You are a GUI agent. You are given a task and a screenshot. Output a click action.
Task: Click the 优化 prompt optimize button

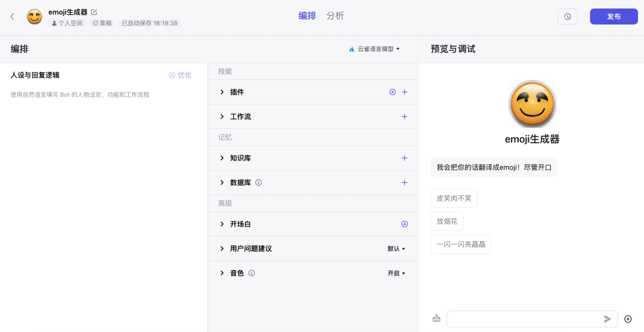coord(180,75)
